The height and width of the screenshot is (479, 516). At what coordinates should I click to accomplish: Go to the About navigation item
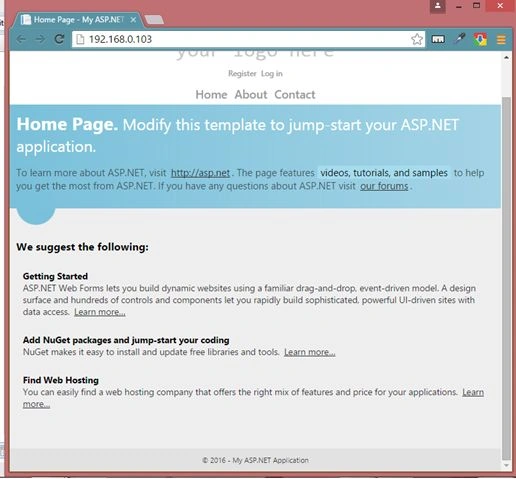(251, 95)
